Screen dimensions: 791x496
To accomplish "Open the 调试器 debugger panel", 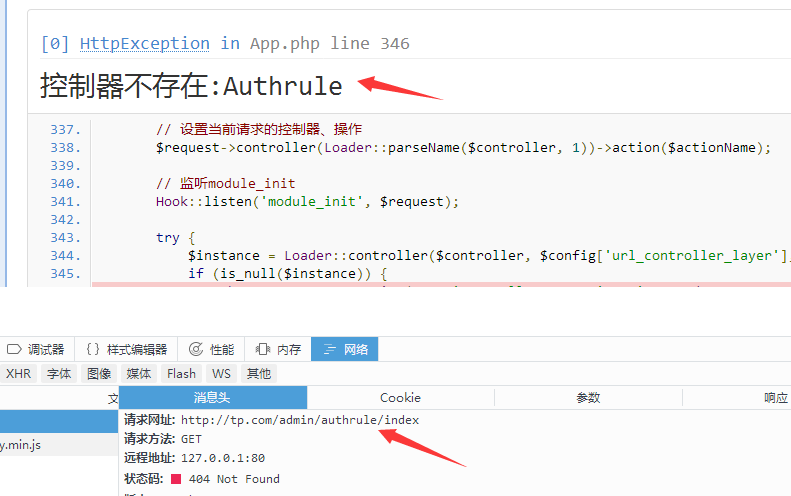I will (x=36, y=349).
